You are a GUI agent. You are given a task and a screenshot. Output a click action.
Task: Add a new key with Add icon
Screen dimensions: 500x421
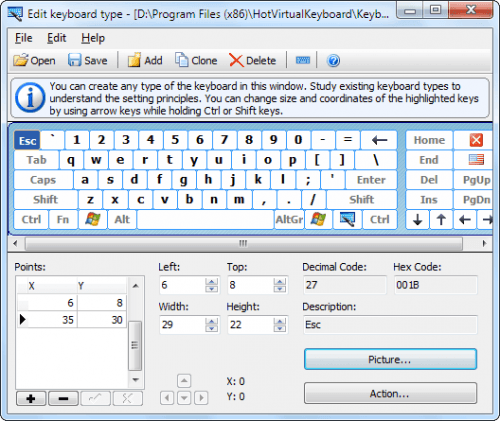[x=145, y=61]
